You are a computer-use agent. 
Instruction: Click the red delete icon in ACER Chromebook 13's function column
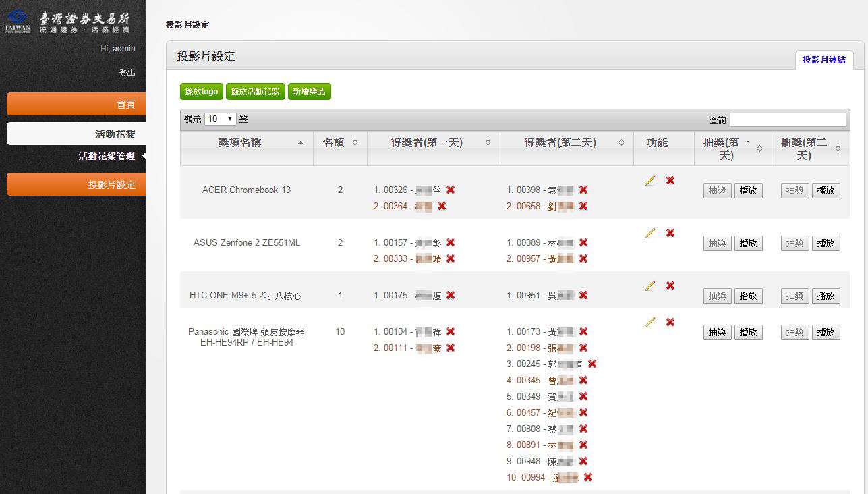pyautogui.click(x=670, y=180)
